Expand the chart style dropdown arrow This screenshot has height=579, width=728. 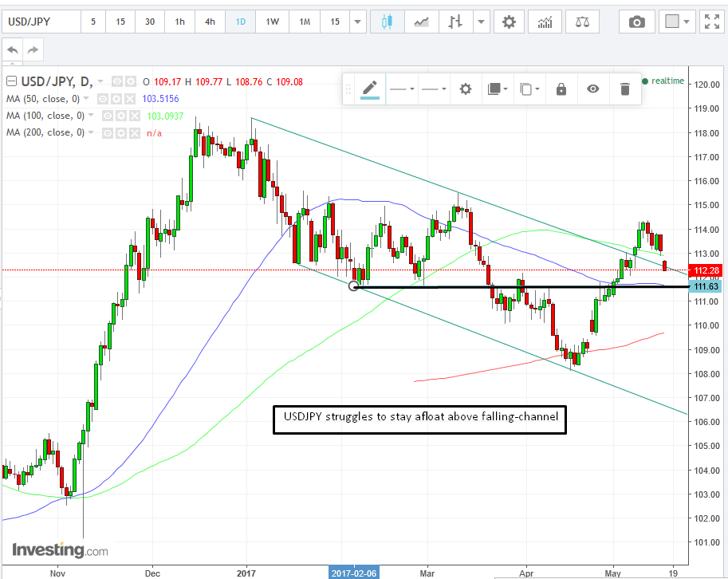[481, 22]
